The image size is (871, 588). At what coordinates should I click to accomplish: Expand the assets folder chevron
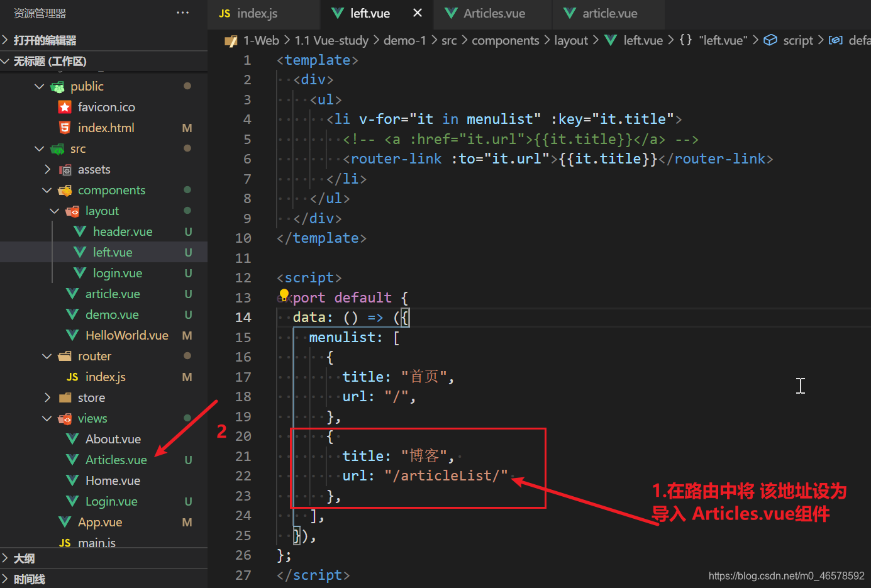coord(47,169)
